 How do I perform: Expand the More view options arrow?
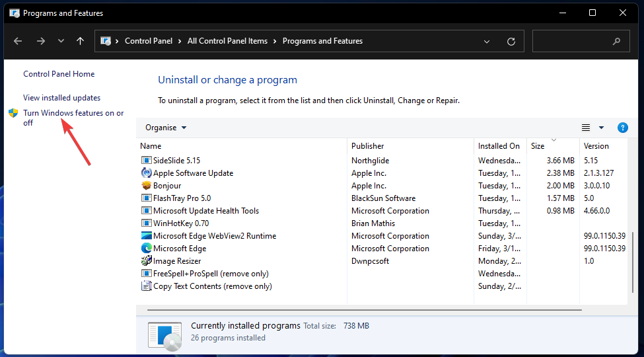[601, 128]
